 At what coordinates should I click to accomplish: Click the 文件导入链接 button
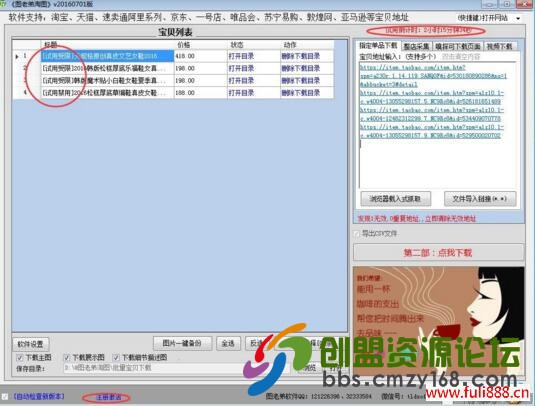pos(480,199)
